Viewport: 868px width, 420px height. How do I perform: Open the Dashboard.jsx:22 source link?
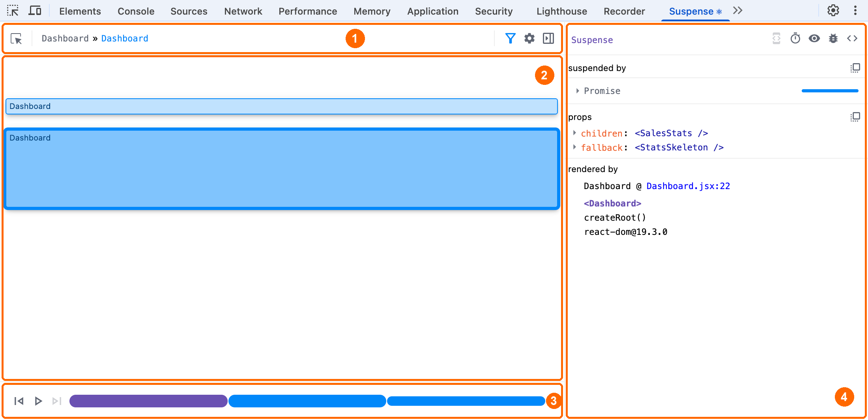[688, 186]
